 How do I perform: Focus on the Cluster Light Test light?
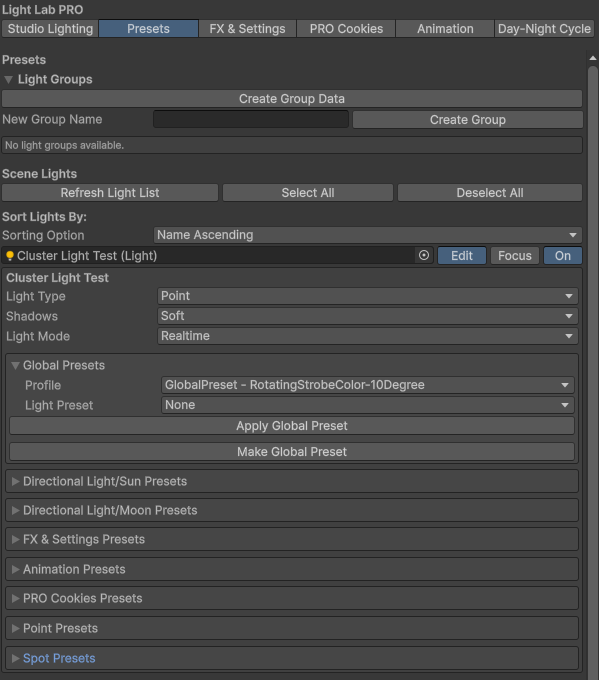pyautogui.click(x=514, y=255)
